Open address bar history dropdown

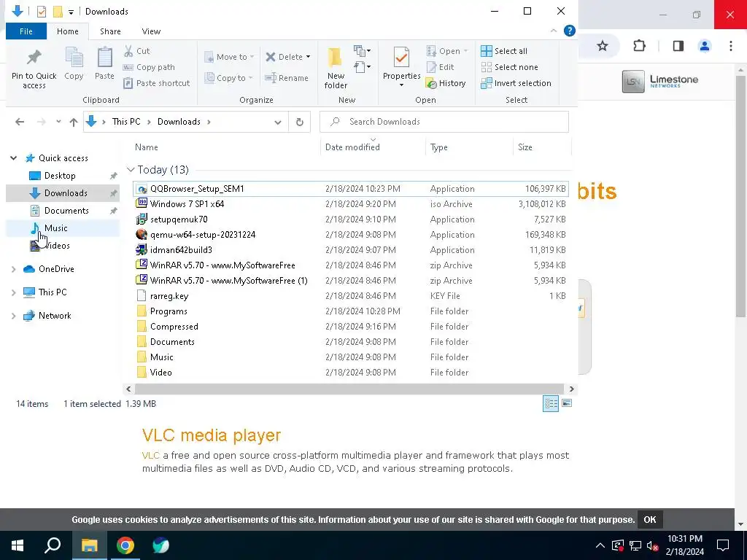278,122
